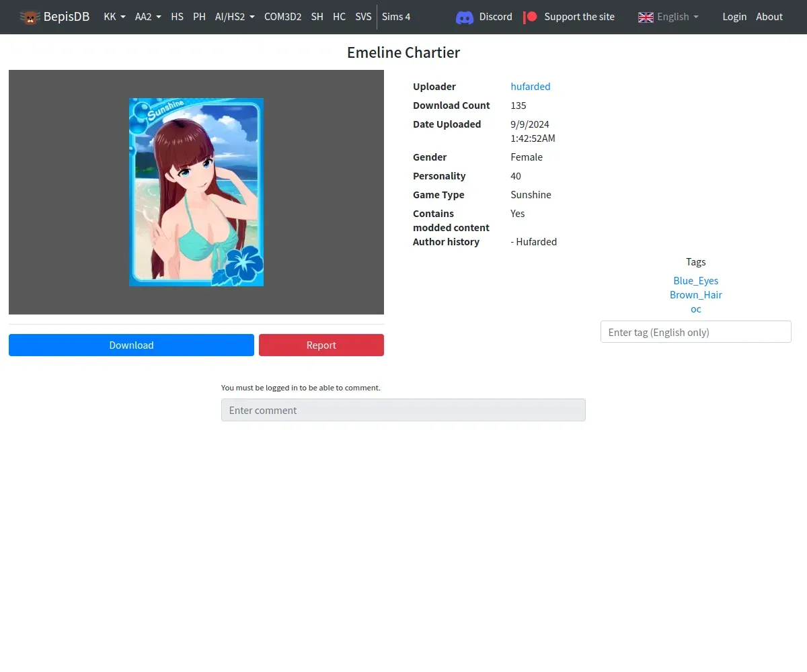Click the red Report button
Image resolution: width=807 pixels, height=672 pixels.
point(321,345)
